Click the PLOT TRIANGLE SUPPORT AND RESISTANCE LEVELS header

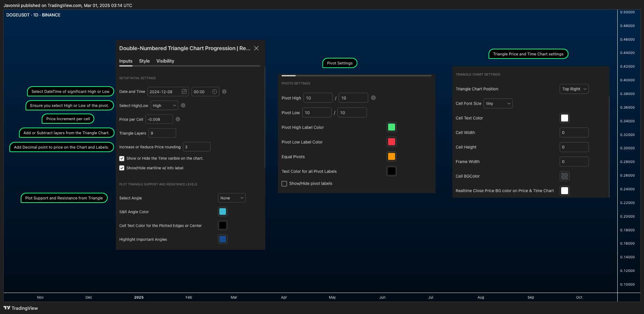pyautogui.click(x=158, y=184)
